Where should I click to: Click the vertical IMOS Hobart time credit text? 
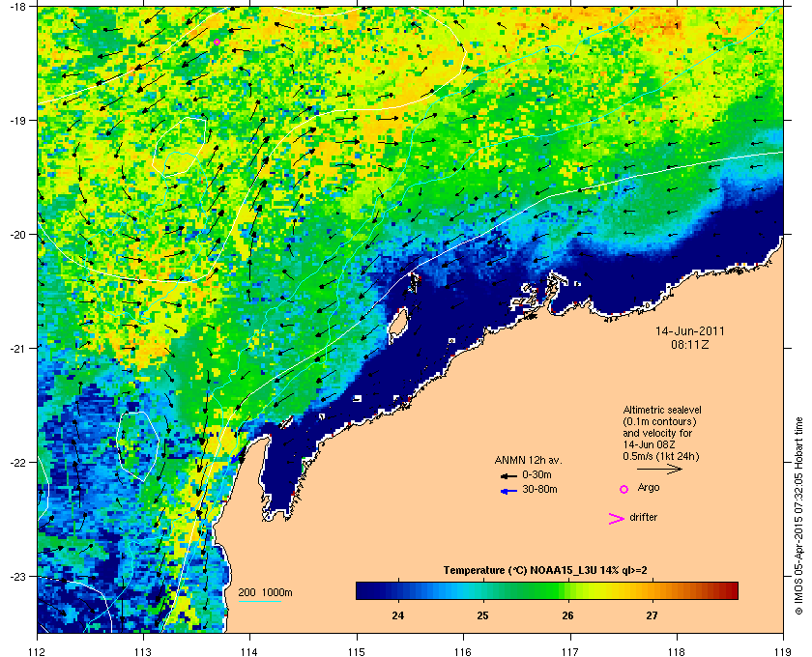tap(798, 516)
